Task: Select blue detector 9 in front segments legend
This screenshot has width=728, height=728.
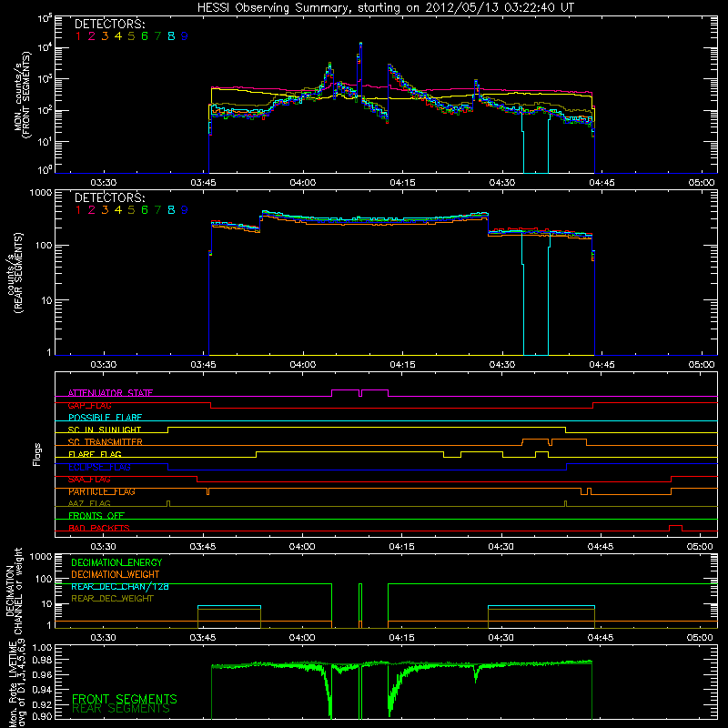Action: (x=185, y=36)
